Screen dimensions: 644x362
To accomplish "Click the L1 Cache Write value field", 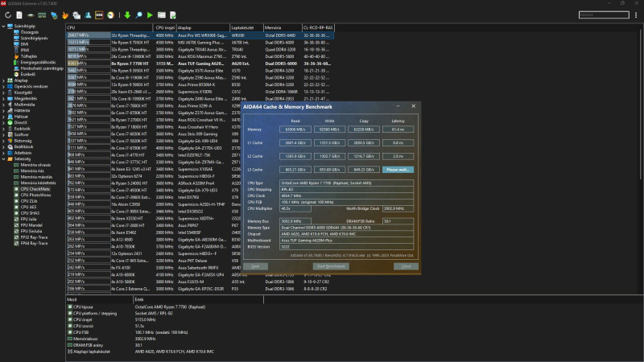I will tap(329, 143).
